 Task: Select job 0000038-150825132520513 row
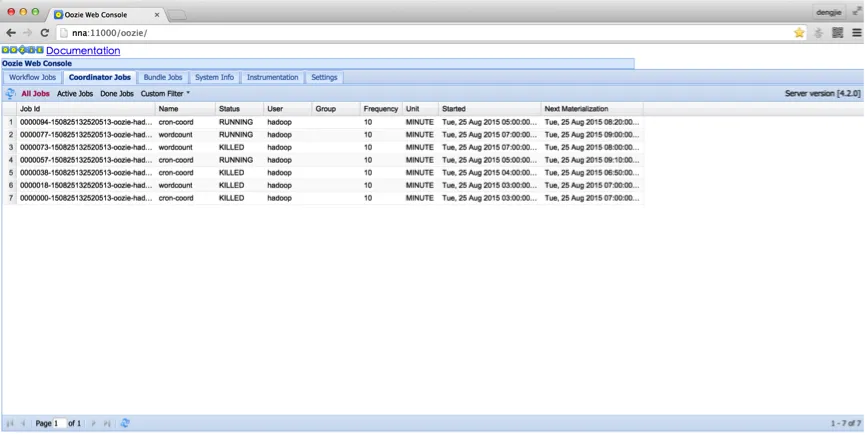(x=323, y=173)
